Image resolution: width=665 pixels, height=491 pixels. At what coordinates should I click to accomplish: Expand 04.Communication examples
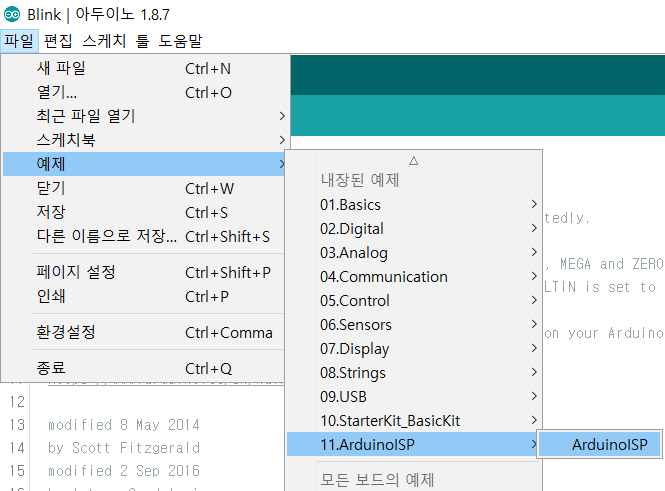click(x=414, y=276)
